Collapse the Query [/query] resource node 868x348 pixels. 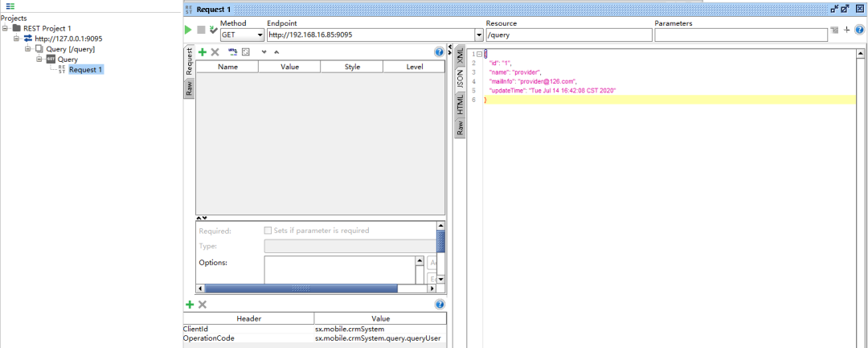coord(27,49)
